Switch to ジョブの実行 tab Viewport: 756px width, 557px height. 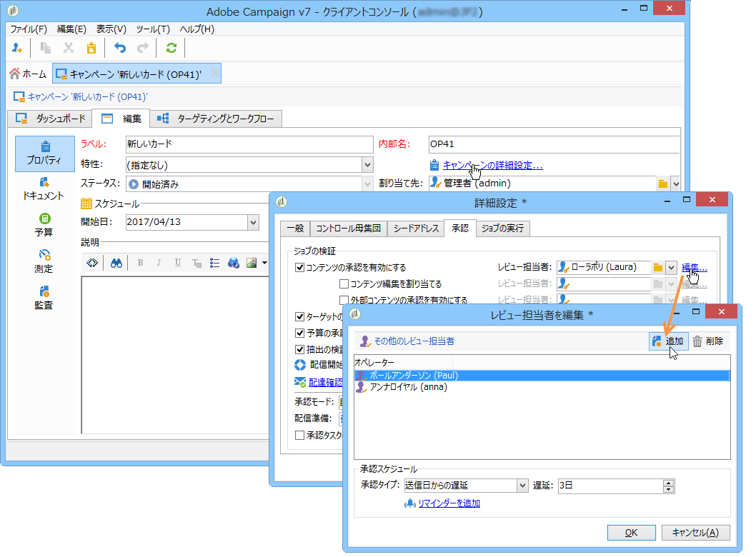(502, 229)
